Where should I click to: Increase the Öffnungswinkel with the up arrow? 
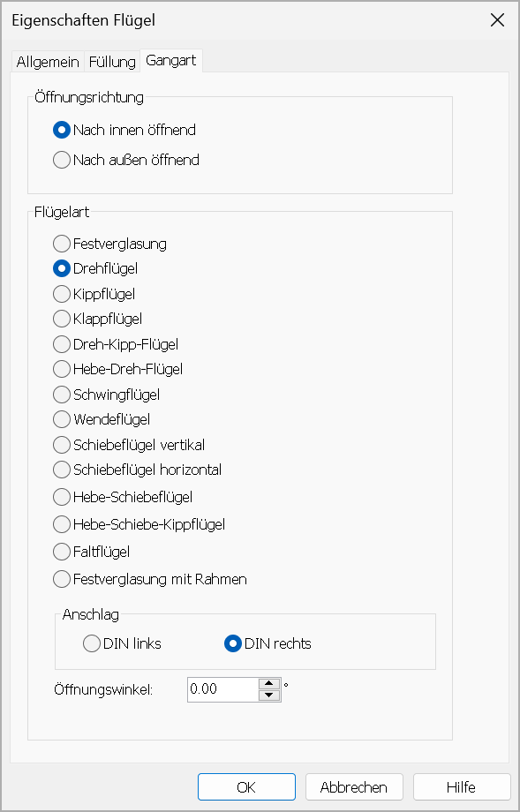[268, 683]
